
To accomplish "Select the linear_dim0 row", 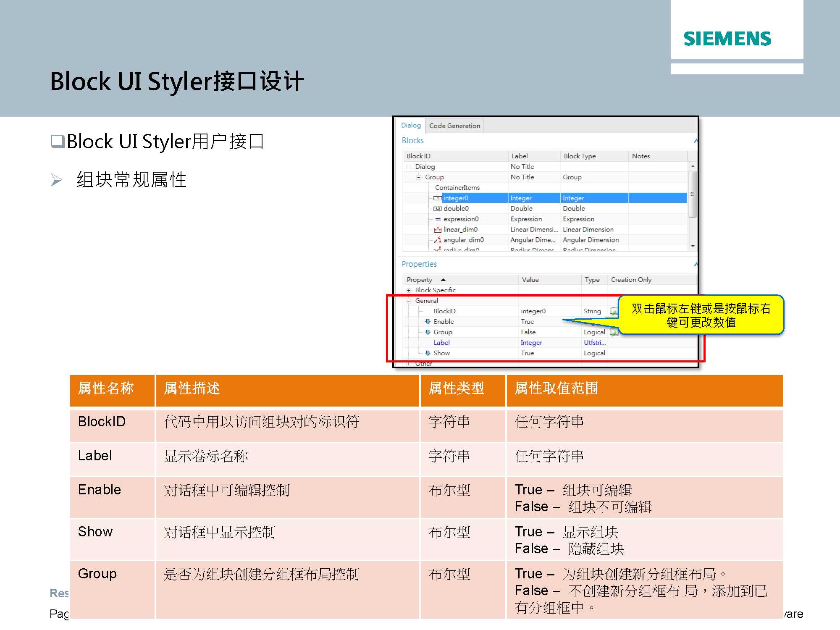I will pyautogui.click(x=545, y=229).
